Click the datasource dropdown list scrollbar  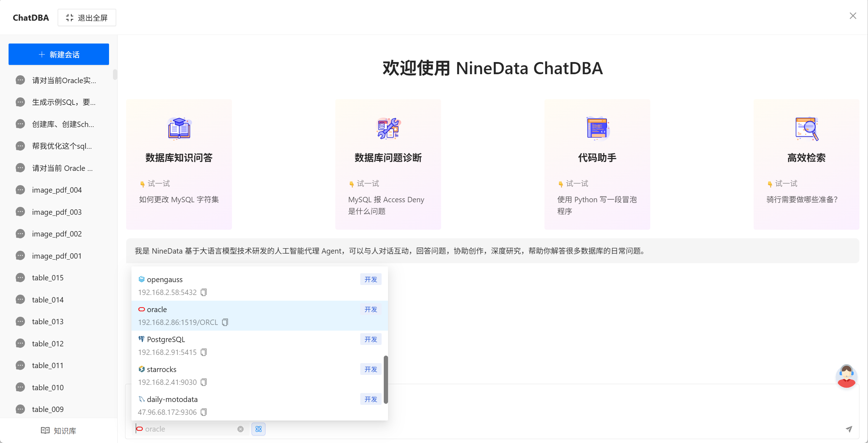pyautogui.click(x=386, y=380)
